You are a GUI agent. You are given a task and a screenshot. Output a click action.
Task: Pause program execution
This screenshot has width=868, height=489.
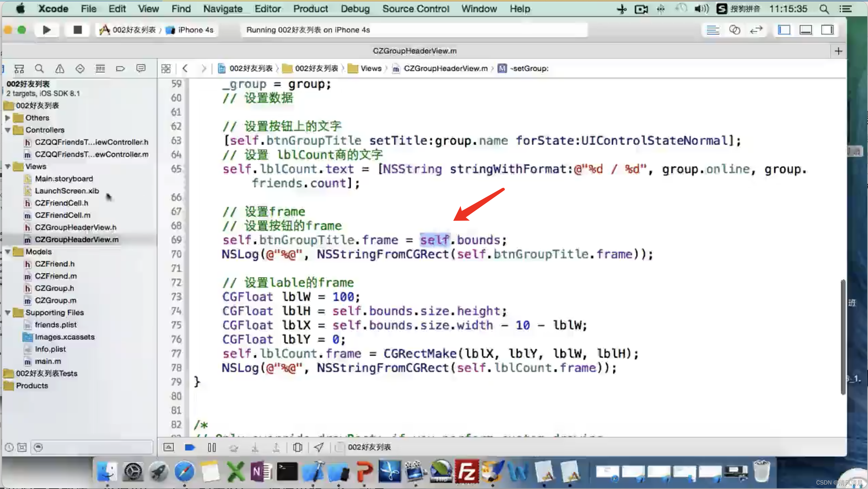(x=212, y=447)
